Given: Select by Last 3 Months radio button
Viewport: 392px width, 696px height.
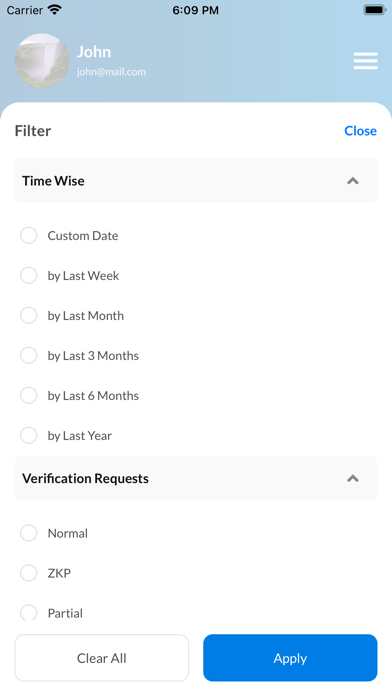Looking at the screenshot, I should pyautogui.click(x=29, y=355).
